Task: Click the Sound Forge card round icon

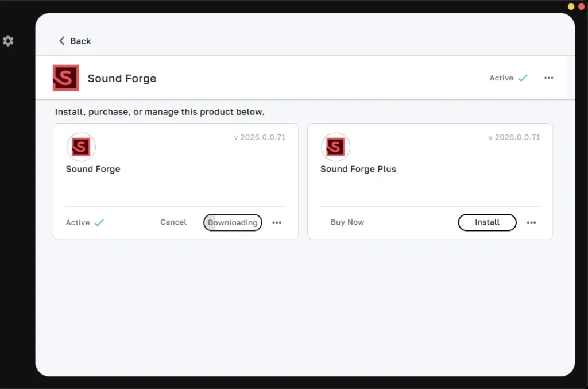Action: pyautogui.click(x=81, y=147)
